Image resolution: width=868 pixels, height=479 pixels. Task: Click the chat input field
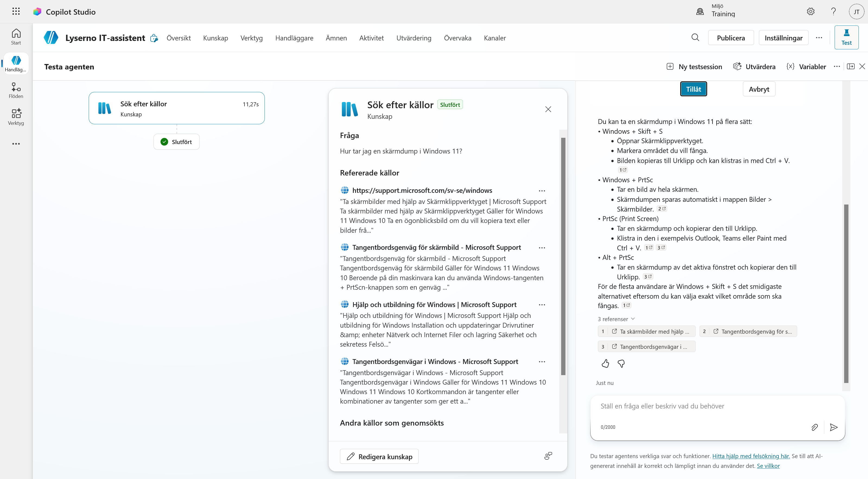point(717,406)
